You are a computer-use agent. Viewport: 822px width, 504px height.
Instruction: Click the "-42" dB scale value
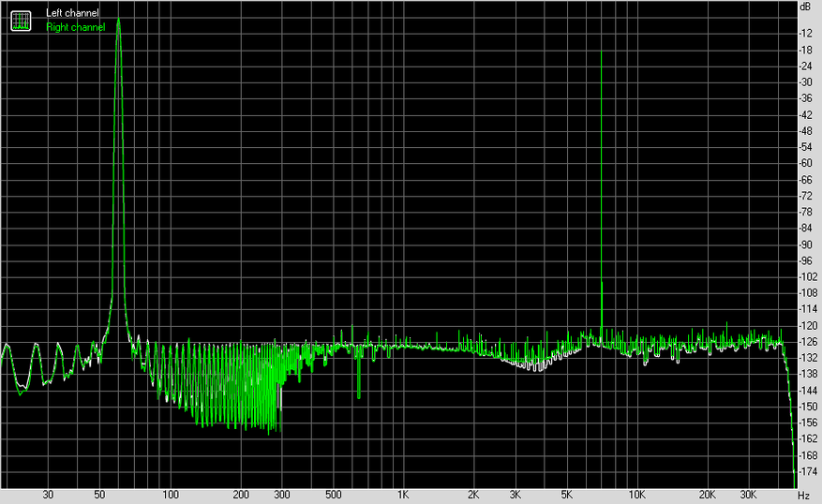(805, 115)
